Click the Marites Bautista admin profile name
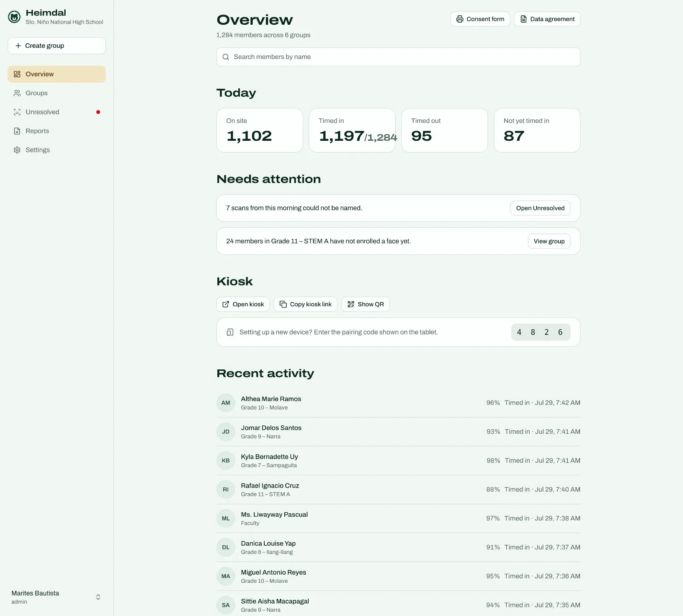The image size is (683, 616). click(x=35, y=593)
